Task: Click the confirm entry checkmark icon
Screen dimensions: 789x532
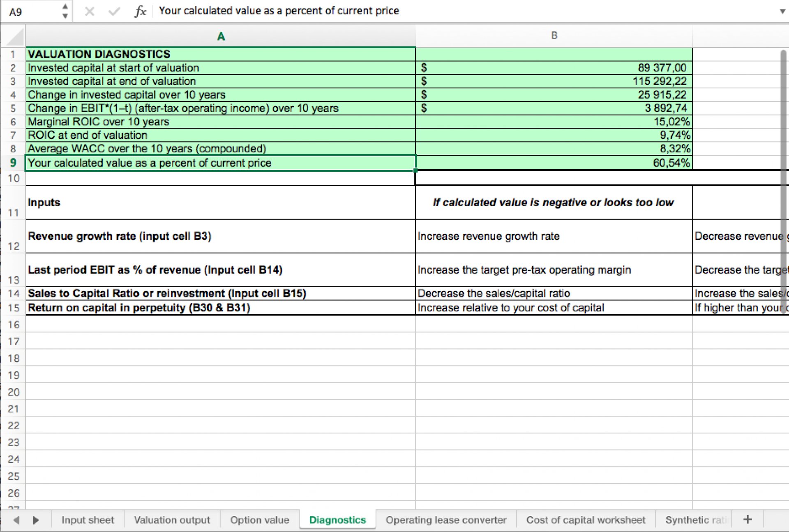Action: (114, 12)
